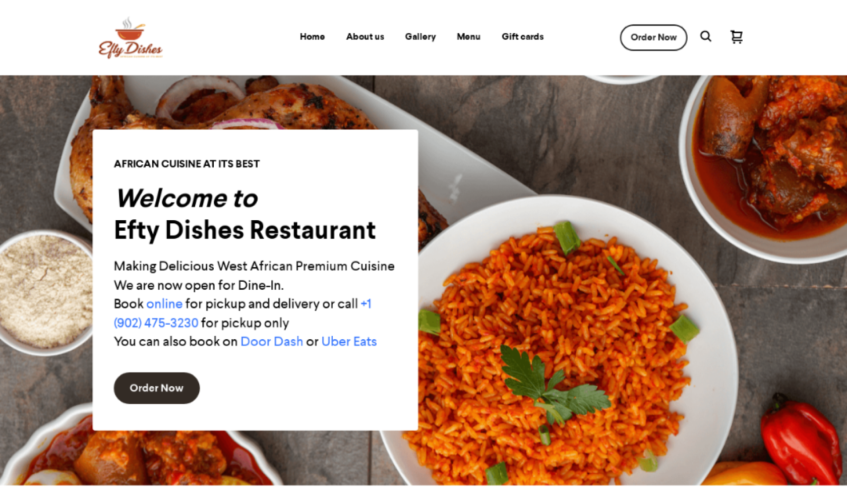The height and width of the screenshot is (504, 847).
Task: Open the search magnifier icon
Action: tap(705, 36)
